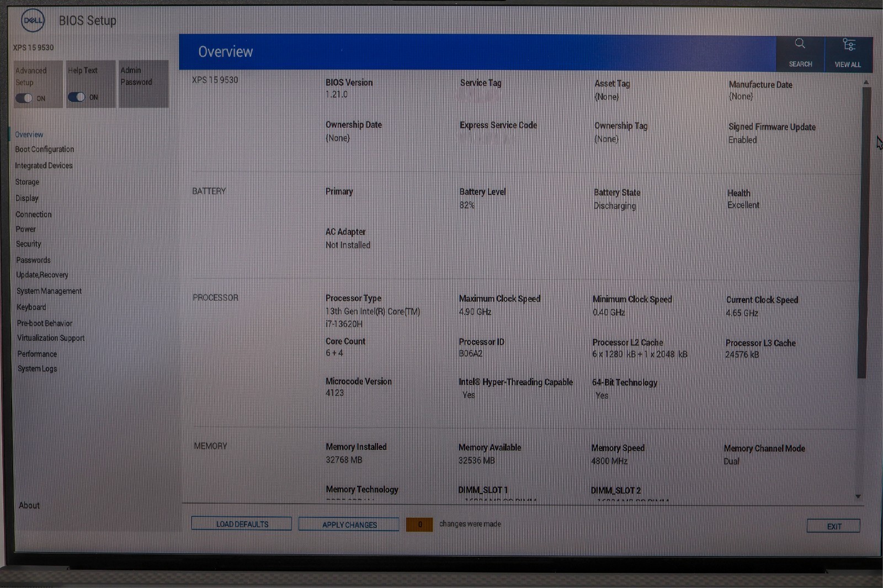Viewport: 883px width, 588px height.
Task: Click the DIMM_SLOT 1 label
Action: (x=483, y=490)
